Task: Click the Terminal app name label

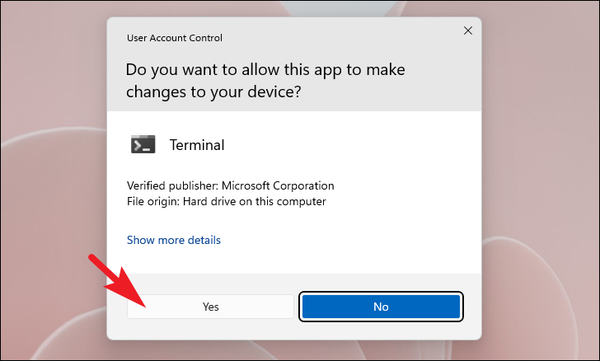Action: [197, 145]
